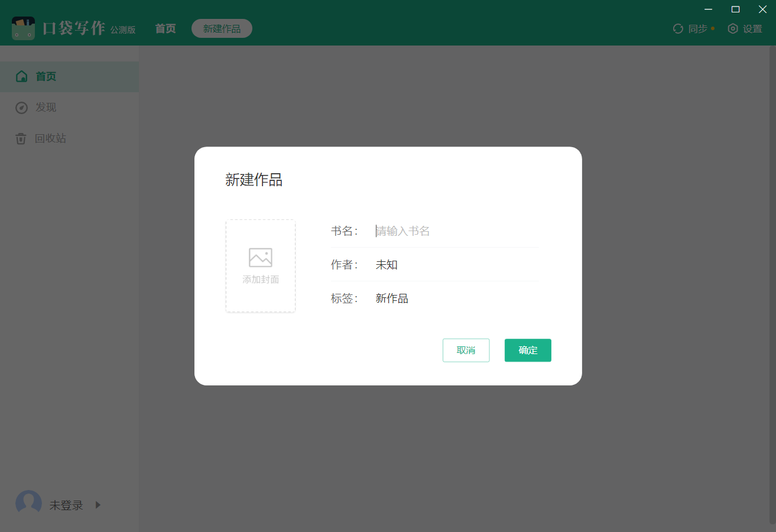
Task: Click the 新建作品 button in top bar
Action: (222, 28)
